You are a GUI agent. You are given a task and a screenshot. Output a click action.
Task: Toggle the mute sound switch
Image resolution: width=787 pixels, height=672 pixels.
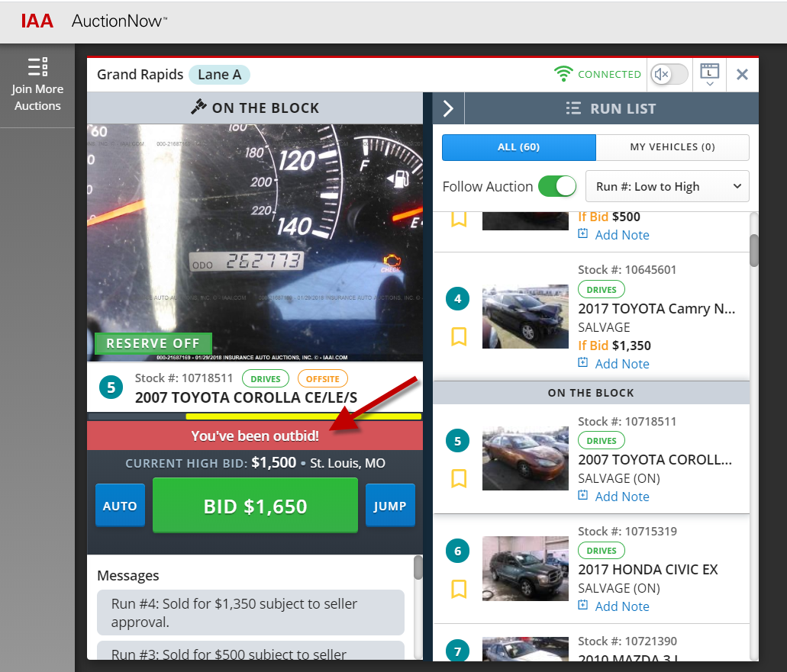click(x=669, y=74)
